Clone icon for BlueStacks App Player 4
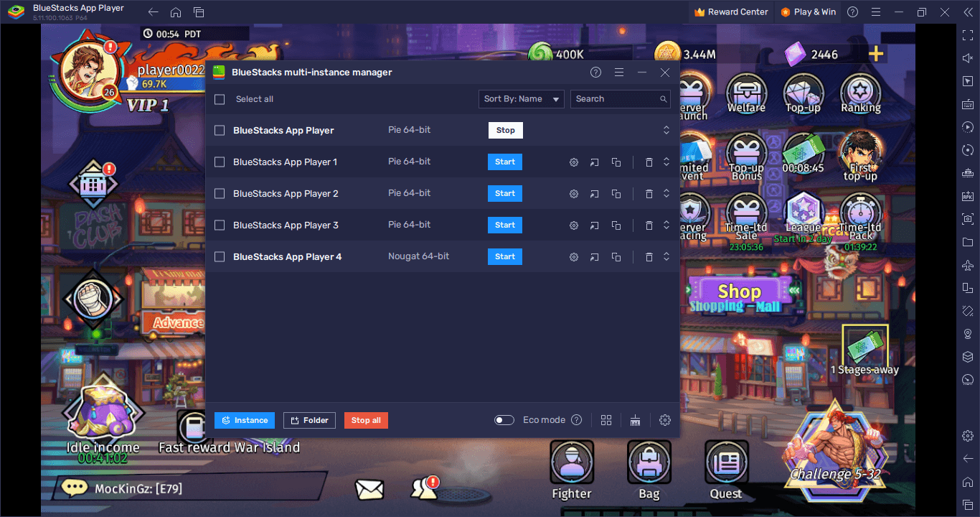 pyautogui.click(x=616, y=257)
